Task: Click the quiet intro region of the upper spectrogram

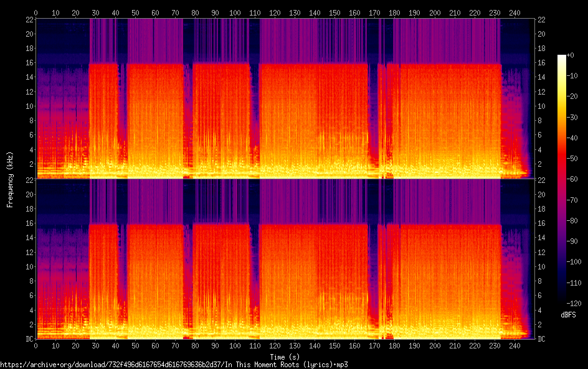Action: point(62,93)
